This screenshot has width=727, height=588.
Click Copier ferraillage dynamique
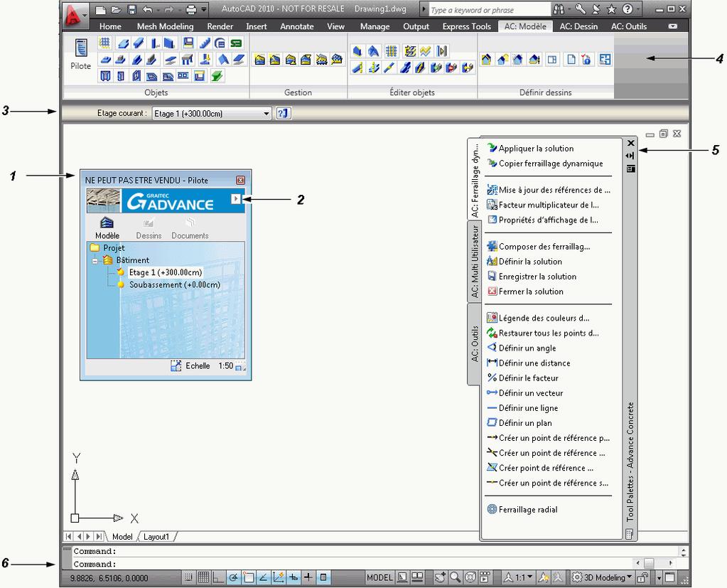click(x=545, y=164)
